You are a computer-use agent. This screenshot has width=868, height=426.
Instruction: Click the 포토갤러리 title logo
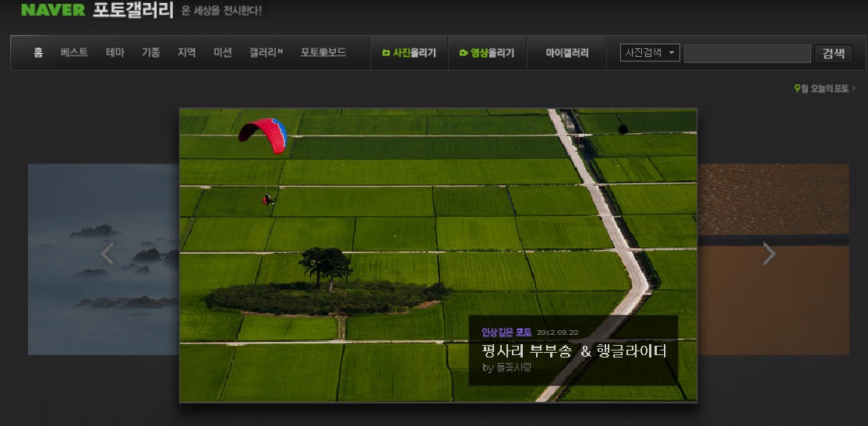coord(132,11)
